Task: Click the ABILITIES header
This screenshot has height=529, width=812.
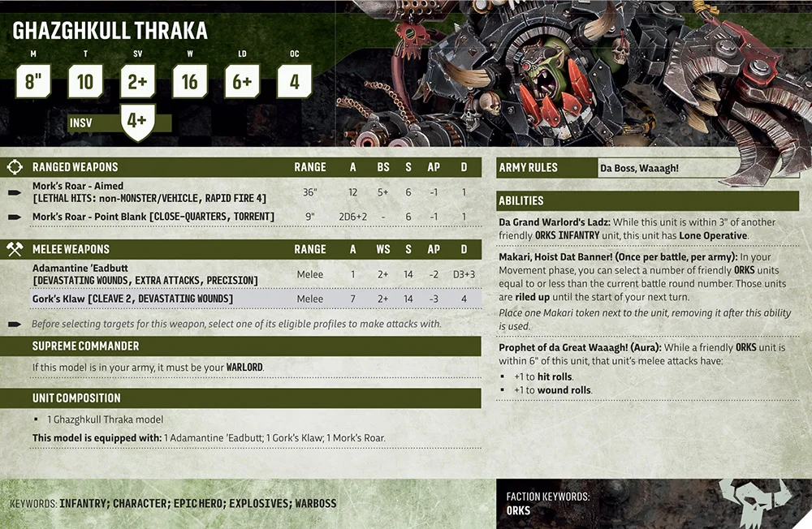Action: (x=521, y=201)
